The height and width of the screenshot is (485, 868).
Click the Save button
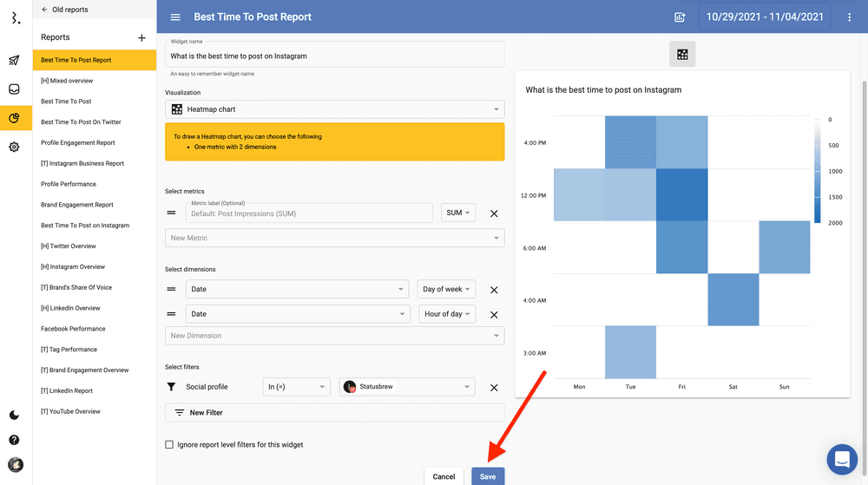tap(488, 476)
